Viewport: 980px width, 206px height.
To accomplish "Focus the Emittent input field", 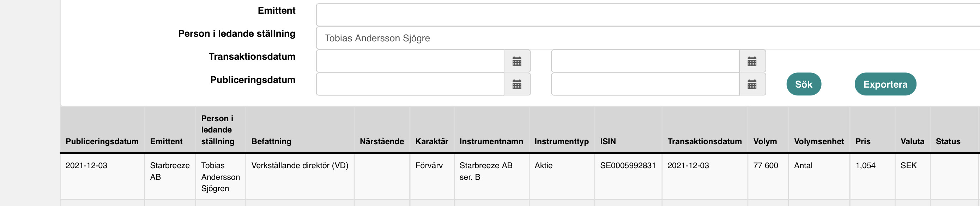I will pos(648,15).
